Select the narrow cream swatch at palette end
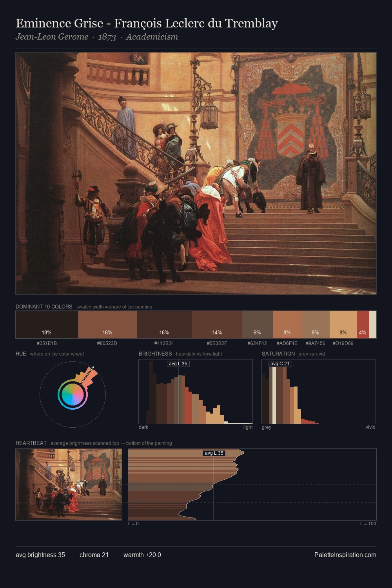Viewport: 392px width, 588px height. point(373,325)
